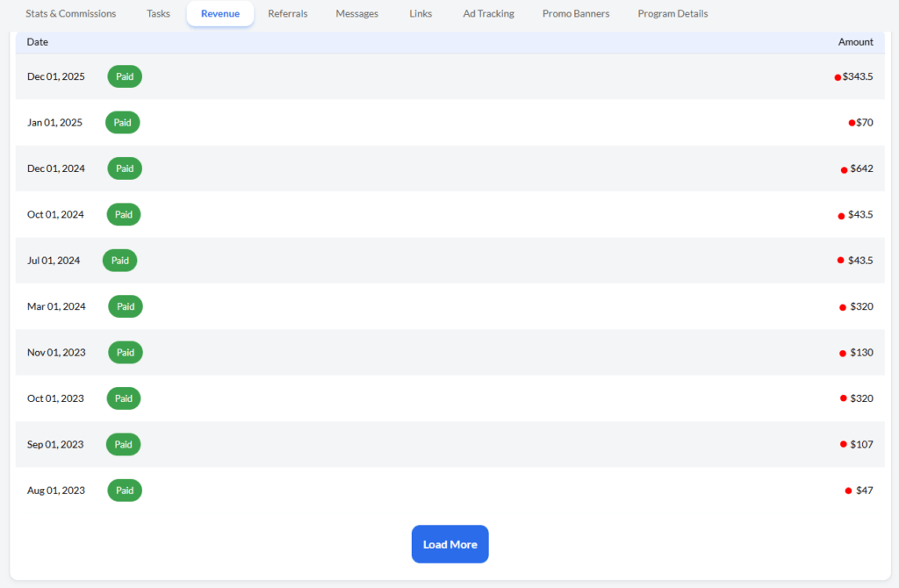Image resolution: width=899 pixels, height=588 pixels.
Task: Go to the Stats & Commissions tab
Action: (70, 13)
